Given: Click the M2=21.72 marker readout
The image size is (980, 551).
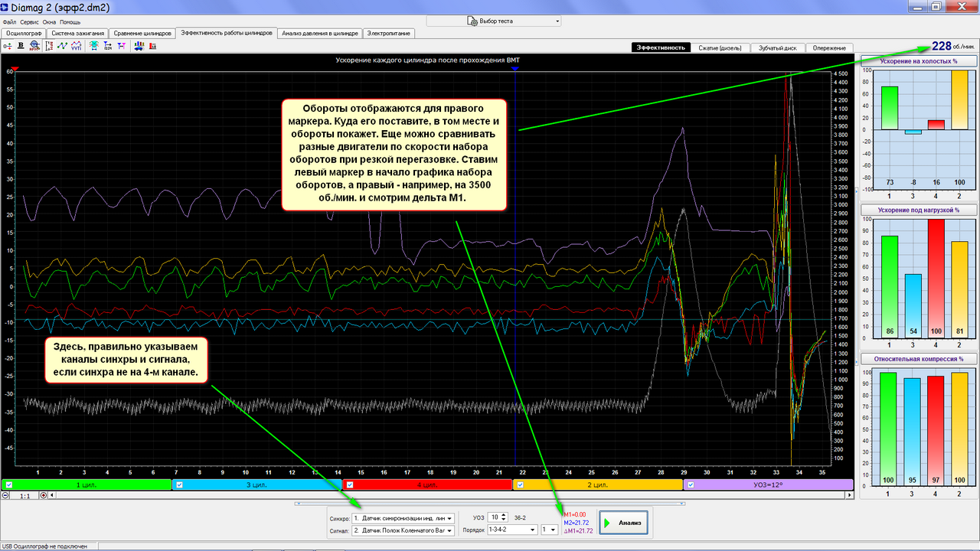Looking at the screenshot, I should click(x=575, y=523).
